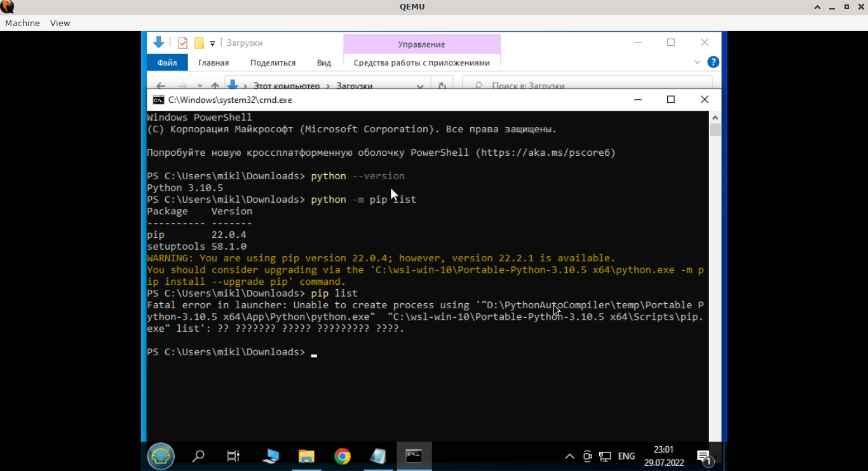Open the QEMU View menu
The image size is (868, 471).
(x=60, y=23)
